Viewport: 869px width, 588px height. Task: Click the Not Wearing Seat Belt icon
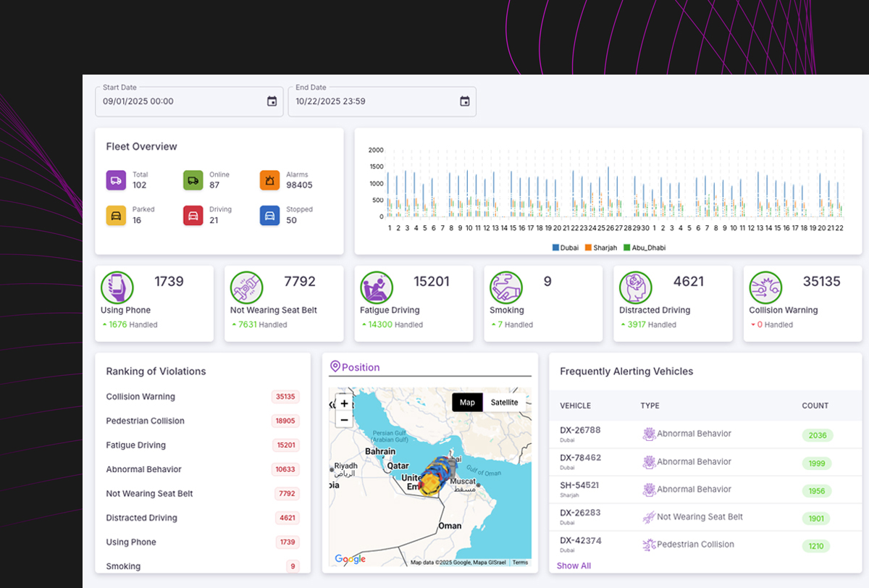[246, 287]
